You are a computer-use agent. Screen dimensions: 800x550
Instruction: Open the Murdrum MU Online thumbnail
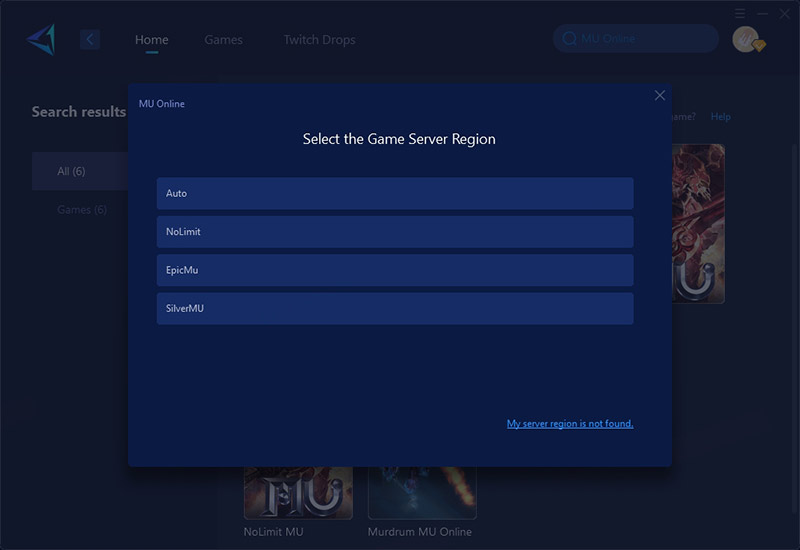click(x=422, y=492)
